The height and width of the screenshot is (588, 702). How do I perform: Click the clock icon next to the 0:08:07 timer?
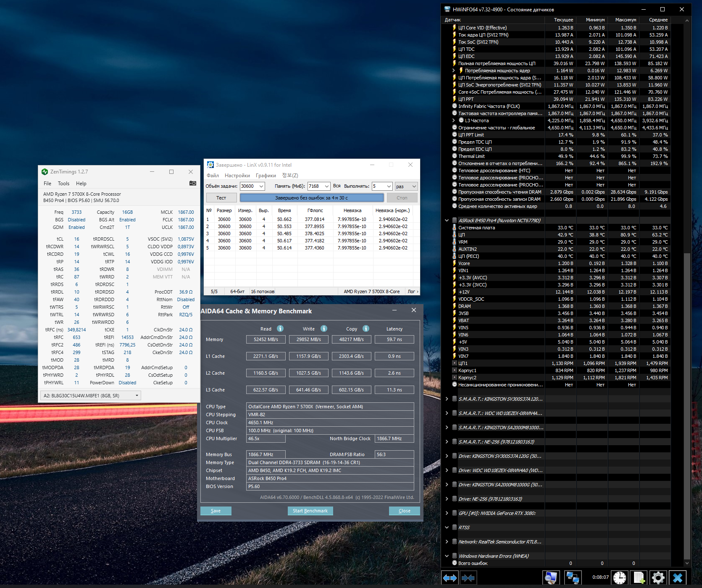point(619,578)
